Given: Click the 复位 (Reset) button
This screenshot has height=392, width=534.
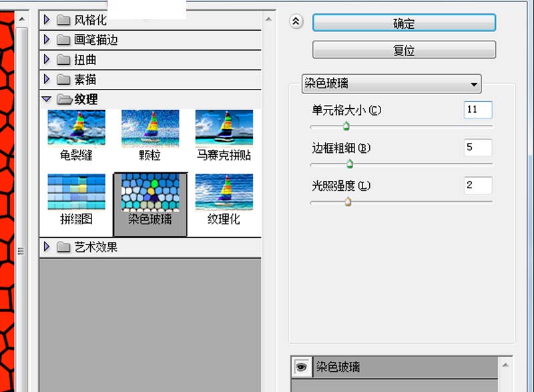Looking at the screenshot, I should [405, 49].
